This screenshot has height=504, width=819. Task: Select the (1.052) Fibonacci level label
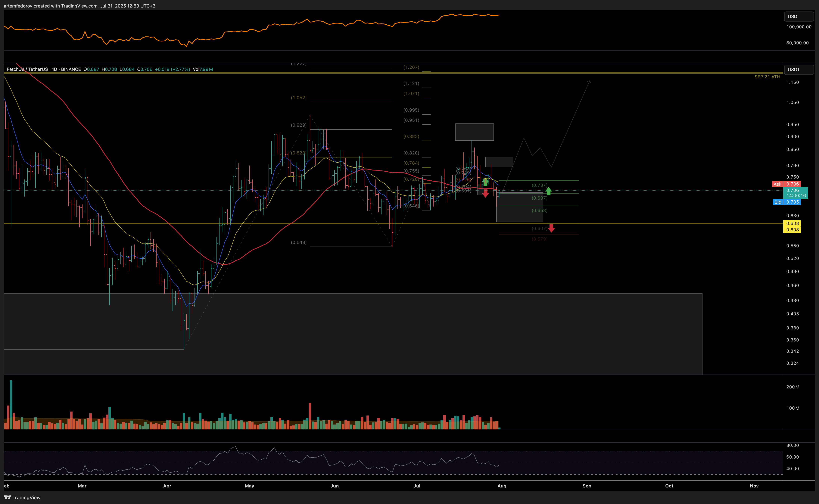pos(298,98)
